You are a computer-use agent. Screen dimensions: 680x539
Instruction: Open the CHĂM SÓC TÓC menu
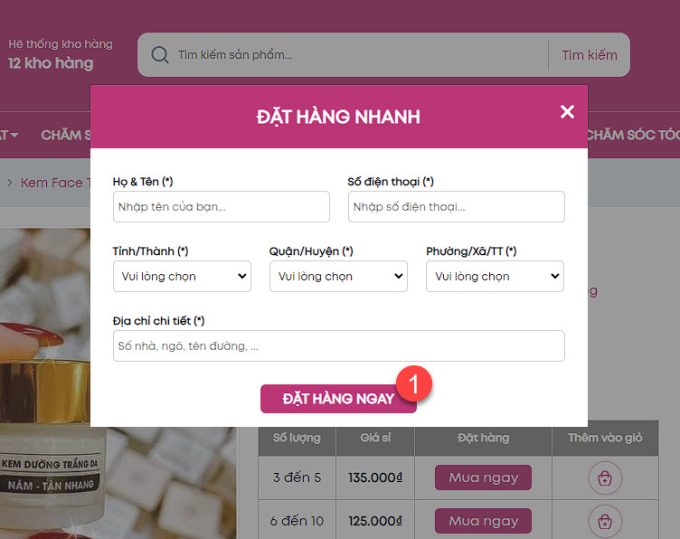pos(633,135)
